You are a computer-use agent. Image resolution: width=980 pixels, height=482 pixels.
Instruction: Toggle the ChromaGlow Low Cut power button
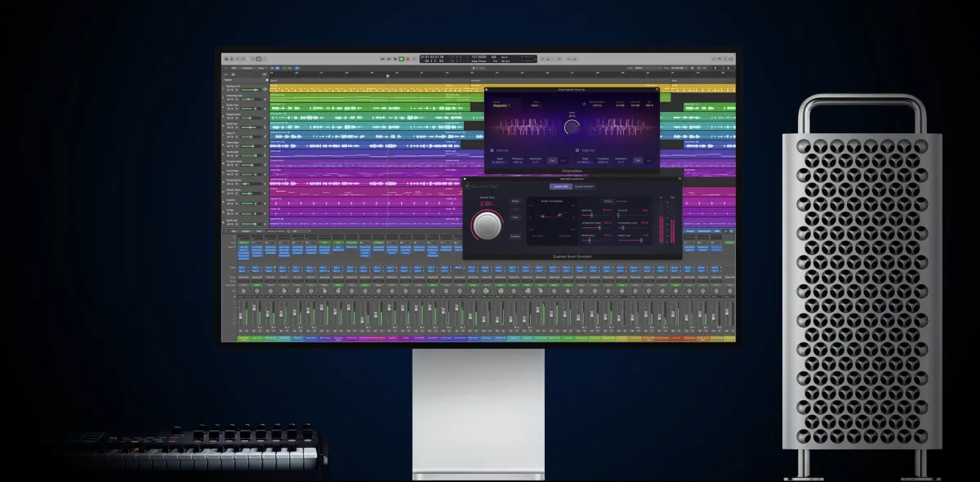click(x=492, y=150)
